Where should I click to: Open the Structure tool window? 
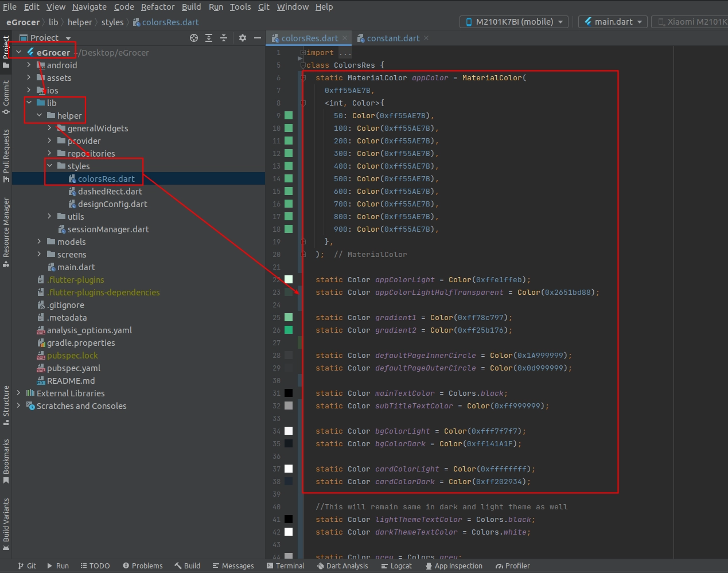coord(6,405)
